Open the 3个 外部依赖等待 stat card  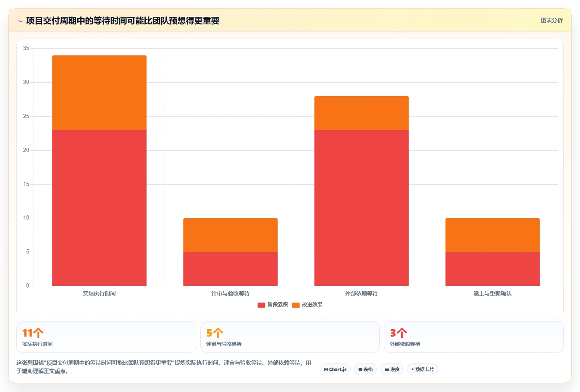click(474, 337)
